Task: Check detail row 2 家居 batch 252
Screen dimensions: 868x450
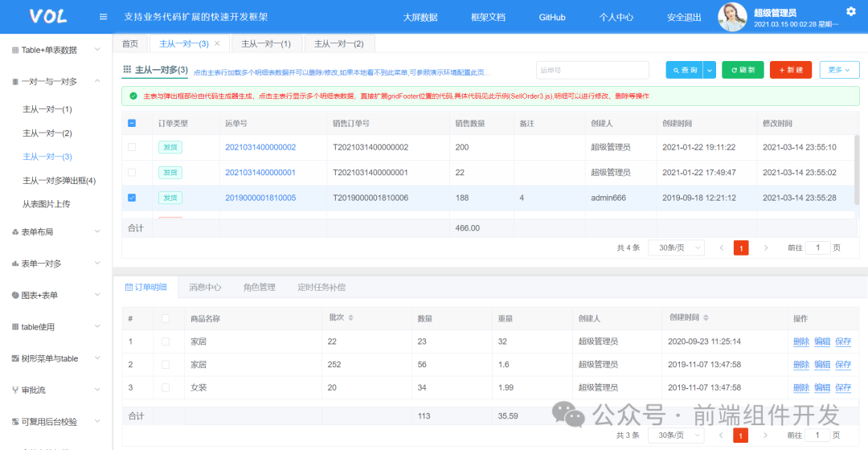Action: (166, 365)
